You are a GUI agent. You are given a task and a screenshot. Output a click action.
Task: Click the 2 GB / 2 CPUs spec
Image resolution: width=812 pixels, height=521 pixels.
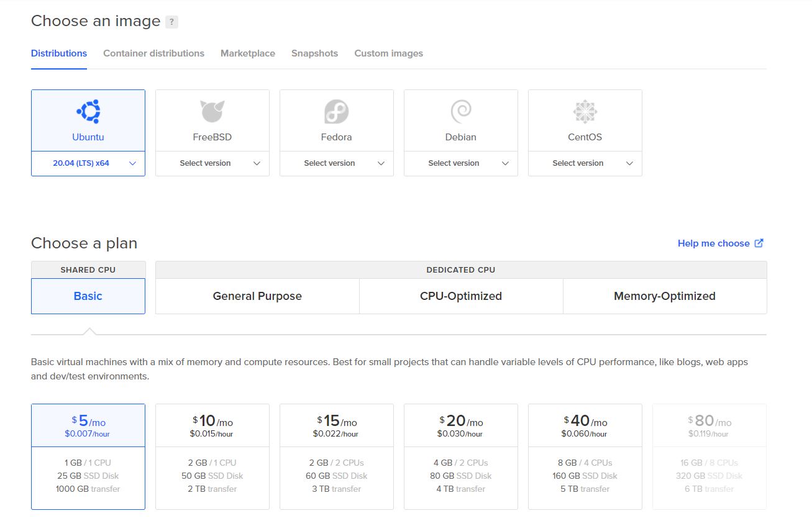(x=336, y=463)
